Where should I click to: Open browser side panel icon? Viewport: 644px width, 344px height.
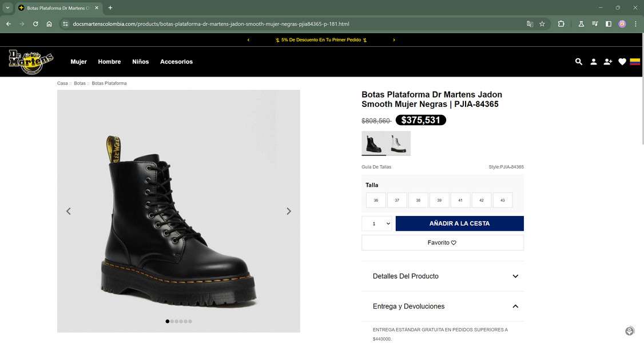click(609, 24)
